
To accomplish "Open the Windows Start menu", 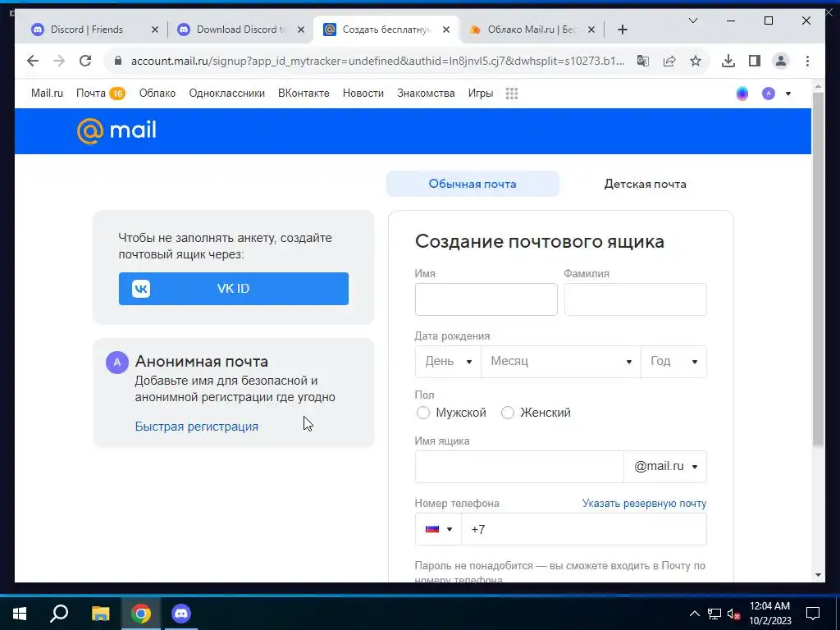I will [20, 614].
